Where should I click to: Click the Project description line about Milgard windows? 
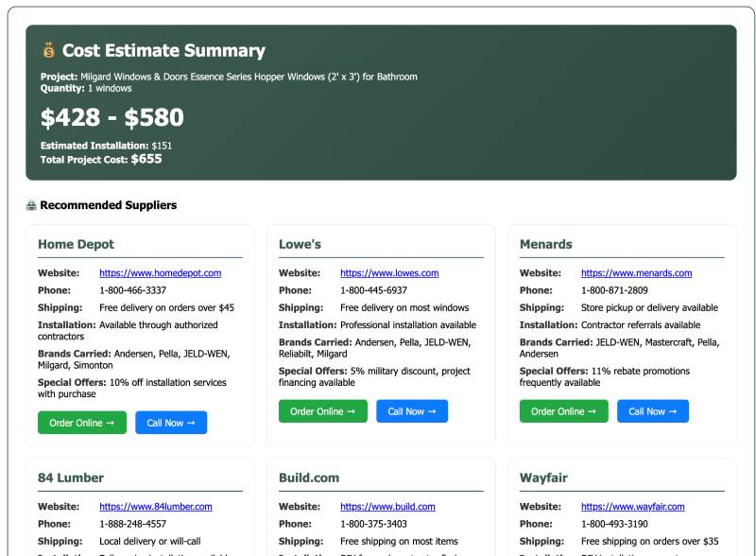click(x=229, y=77)
